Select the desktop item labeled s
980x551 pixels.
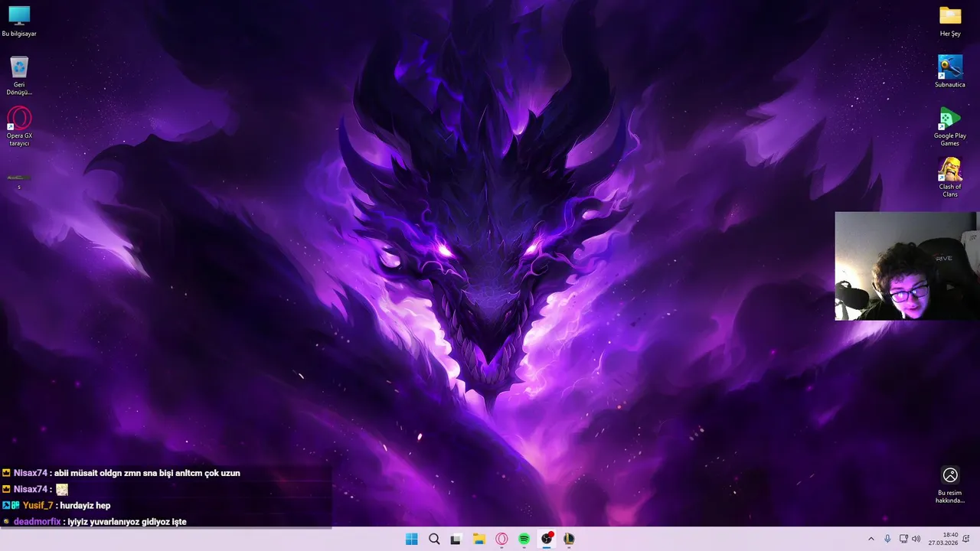(19, 181)
